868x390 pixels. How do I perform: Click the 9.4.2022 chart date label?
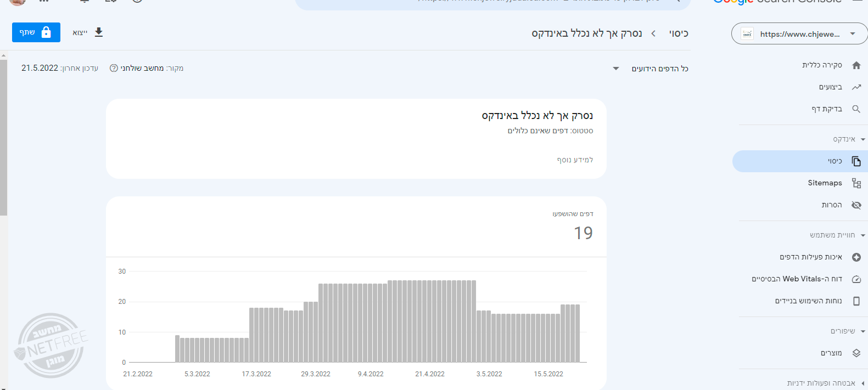(x=371, y=374)
